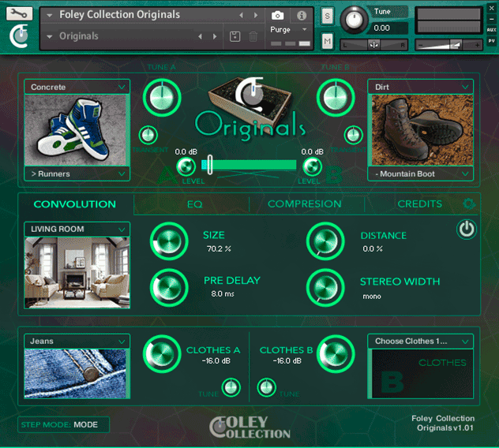Click the DISTANCE value 0.0 %
499x448 pixels.
tap(373, 249)
